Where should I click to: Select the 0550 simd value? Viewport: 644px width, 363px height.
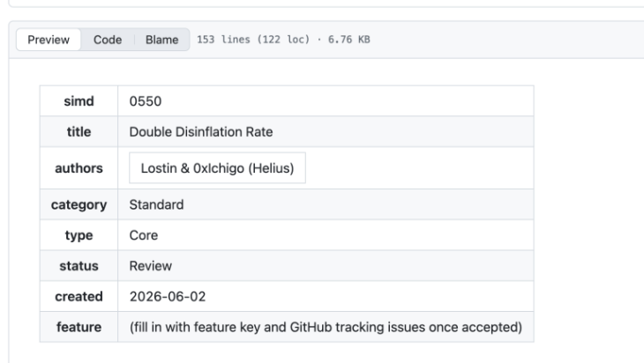[146, 101]
